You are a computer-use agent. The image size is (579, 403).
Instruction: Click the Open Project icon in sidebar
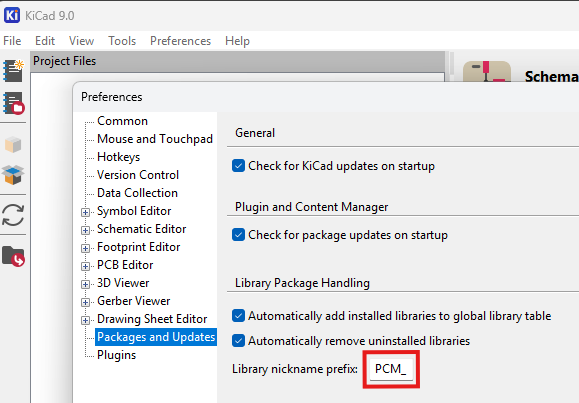point(13,103)
